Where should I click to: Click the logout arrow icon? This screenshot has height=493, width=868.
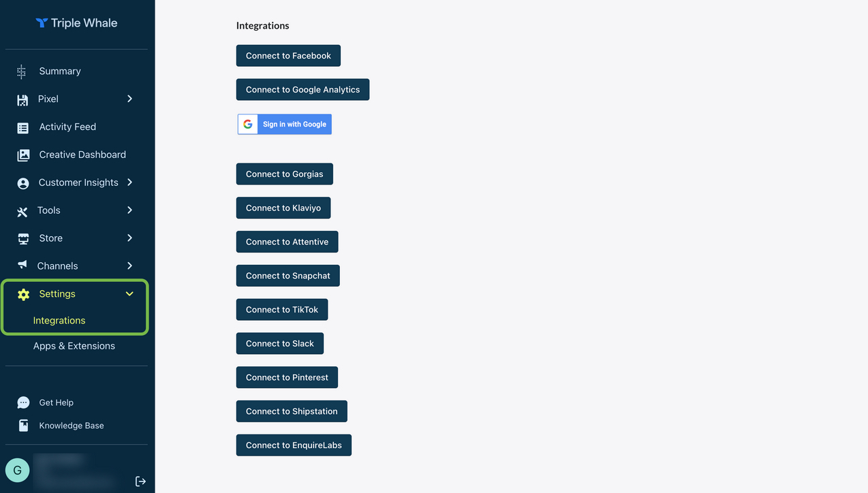coord(140,481)
